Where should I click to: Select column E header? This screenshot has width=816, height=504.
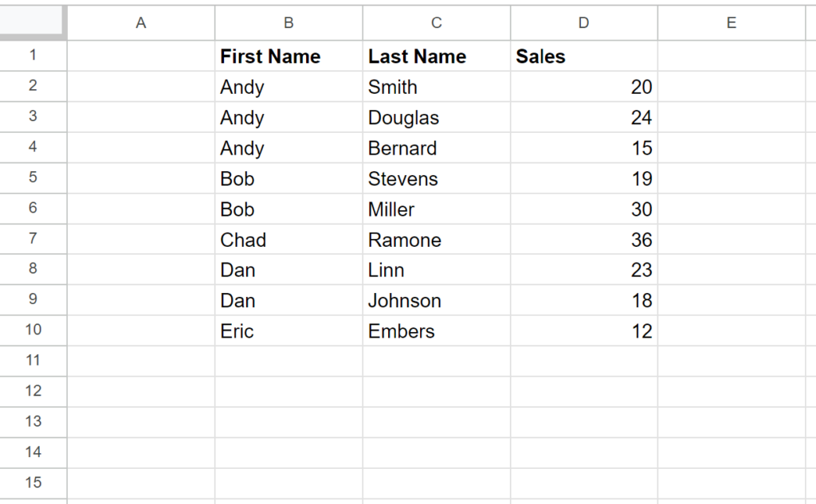point(731,22)
